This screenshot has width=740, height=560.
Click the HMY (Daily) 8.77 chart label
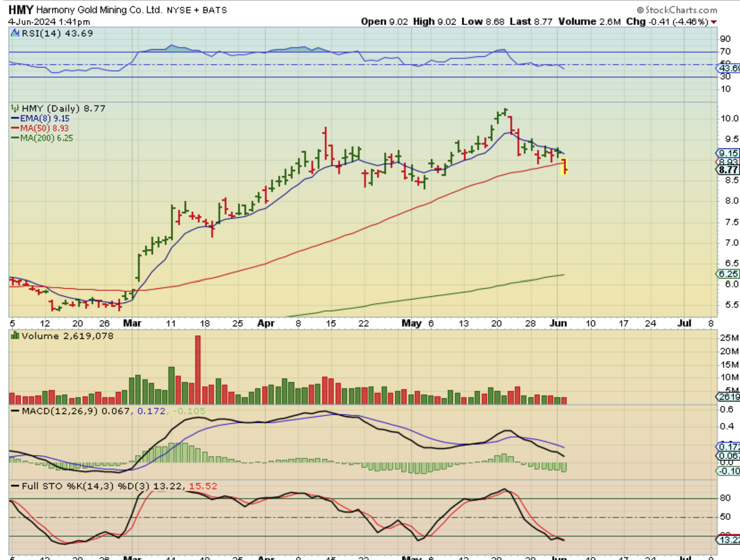pos(64,108)
